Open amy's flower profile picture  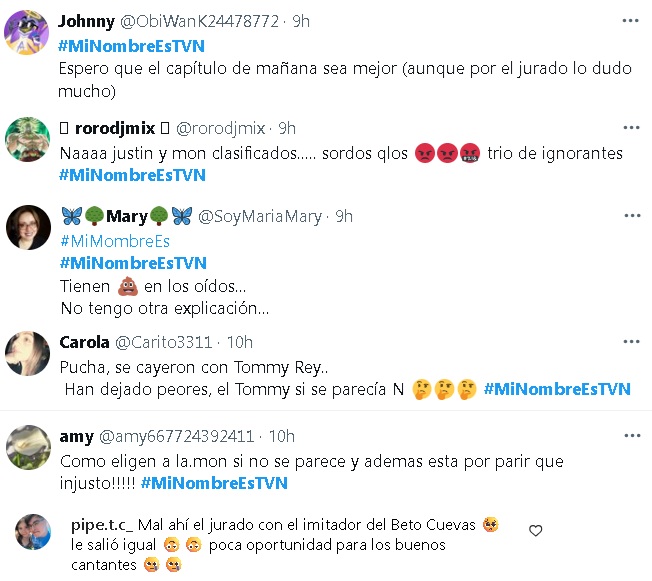click(28, 447)
